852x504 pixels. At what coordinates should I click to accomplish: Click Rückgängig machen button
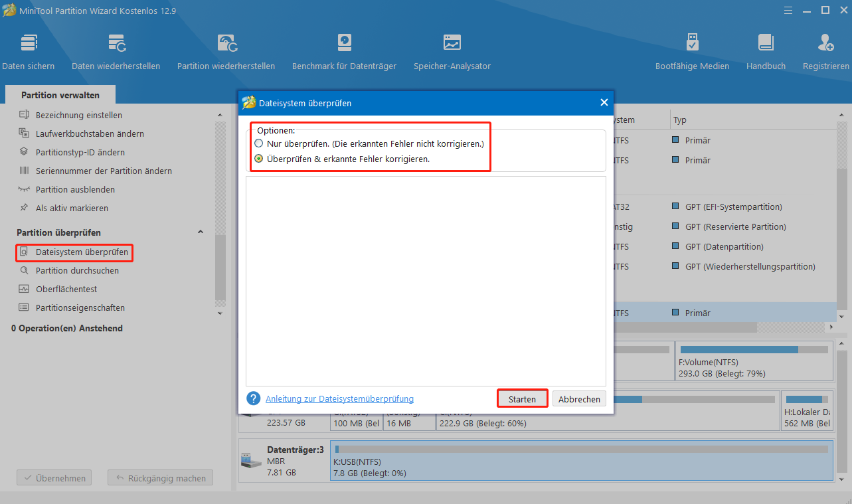pos(160,477)
